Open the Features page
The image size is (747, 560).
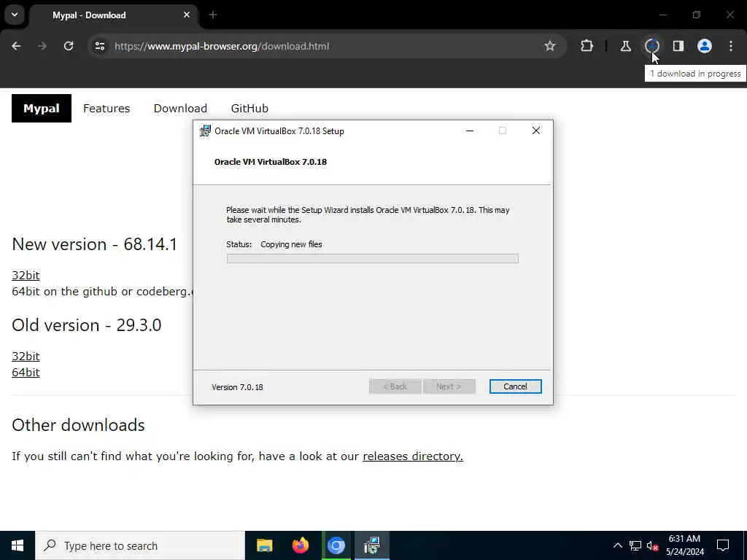tap(107, 108)
